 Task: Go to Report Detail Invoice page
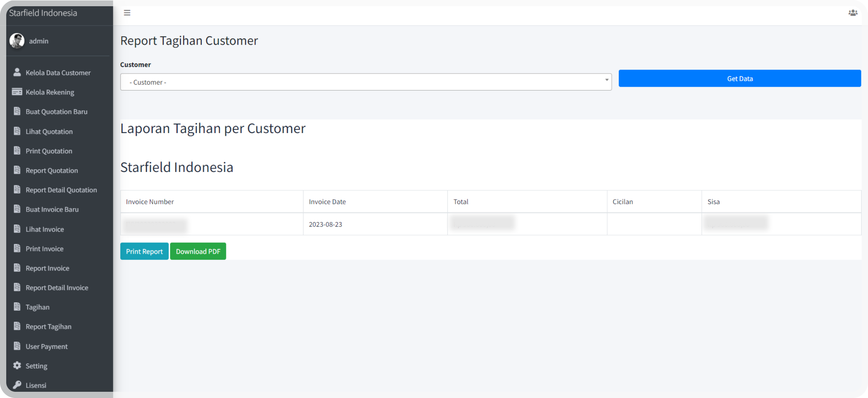pos(57,288)
